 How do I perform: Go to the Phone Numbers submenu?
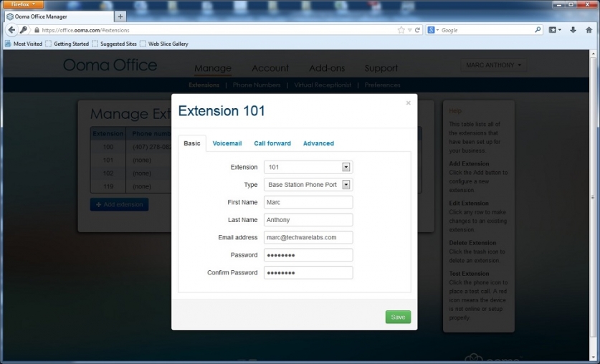[257, 85]
